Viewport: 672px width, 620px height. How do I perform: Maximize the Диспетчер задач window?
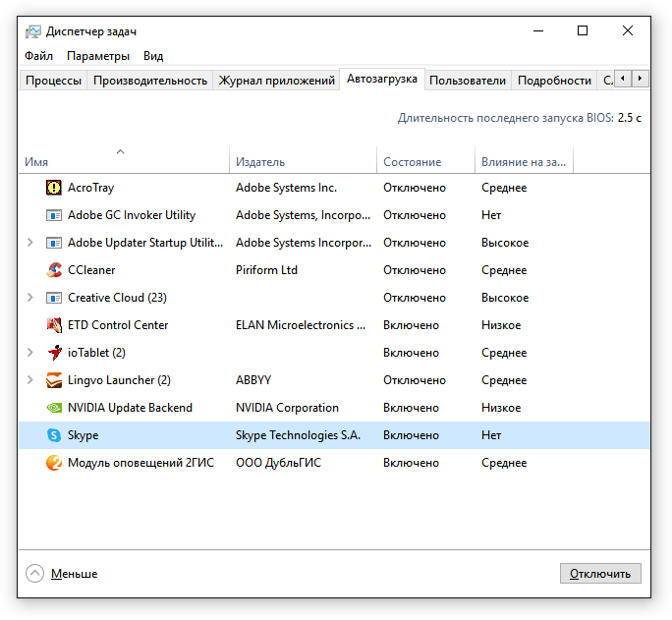[x=583, y=30]
